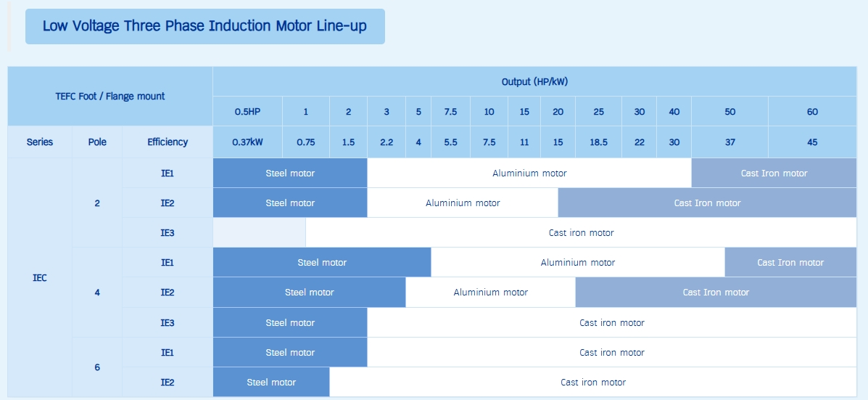The width and height of the screenshot is (868, 400).
Task: Click Aluminium motor in 2-pole IE1 row
Action: point(529,174)
